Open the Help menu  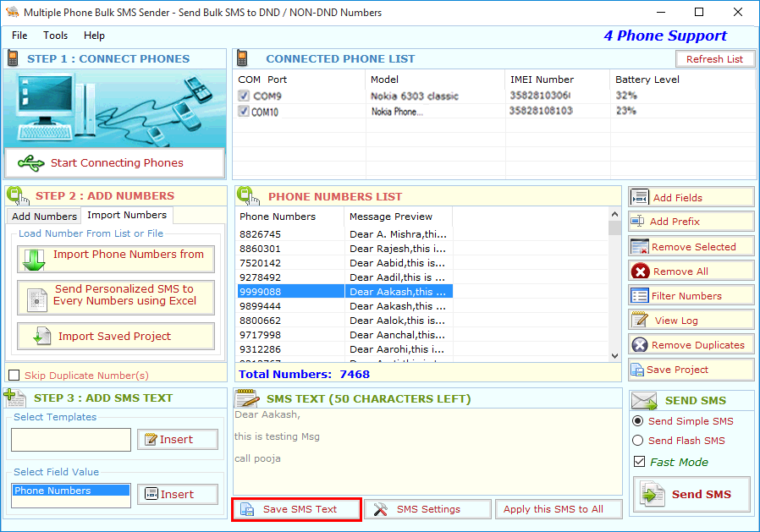pyautogui.click(x=94, y=36)
